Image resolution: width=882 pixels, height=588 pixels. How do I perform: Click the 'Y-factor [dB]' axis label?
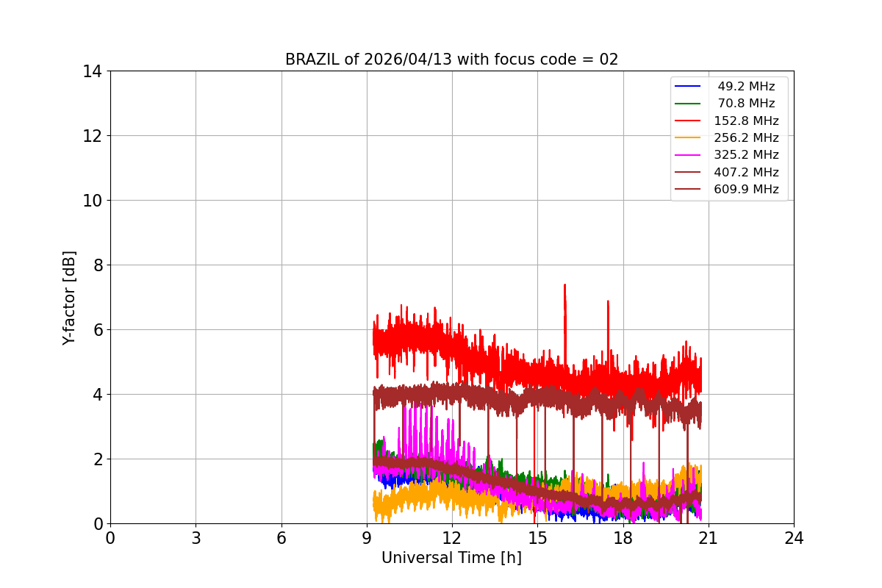69,298
